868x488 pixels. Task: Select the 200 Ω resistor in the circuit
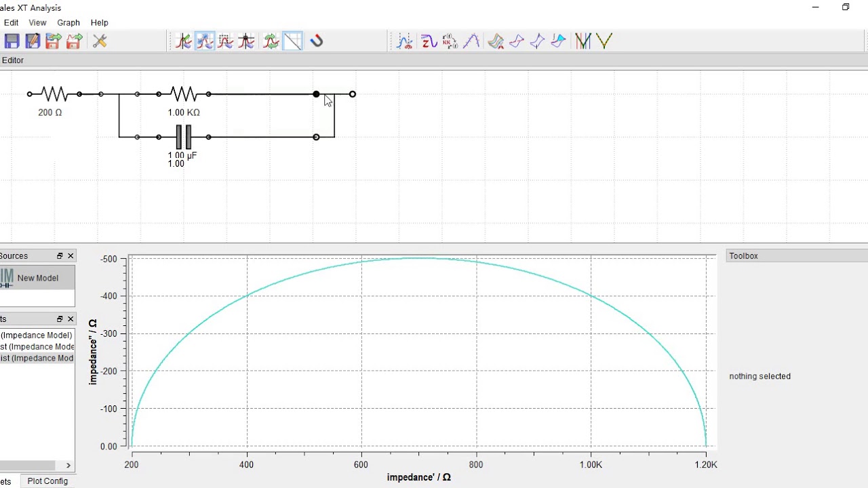coord(54,94)
